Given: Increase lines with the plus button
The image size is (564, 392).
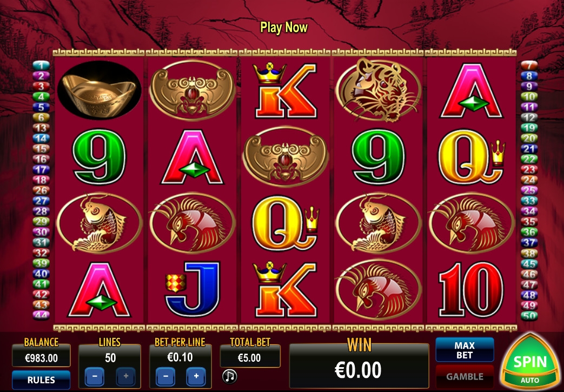Looking at the screenshot, I should [125, 376].
